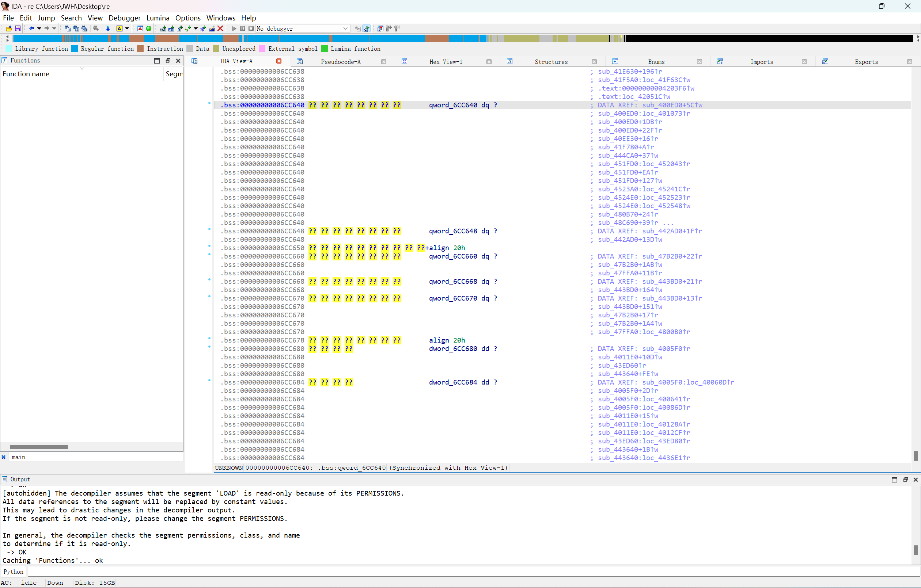This screenshot has height=588, width=921.
Task: Click the red warning triangle icon
Action: pos(140,29)
